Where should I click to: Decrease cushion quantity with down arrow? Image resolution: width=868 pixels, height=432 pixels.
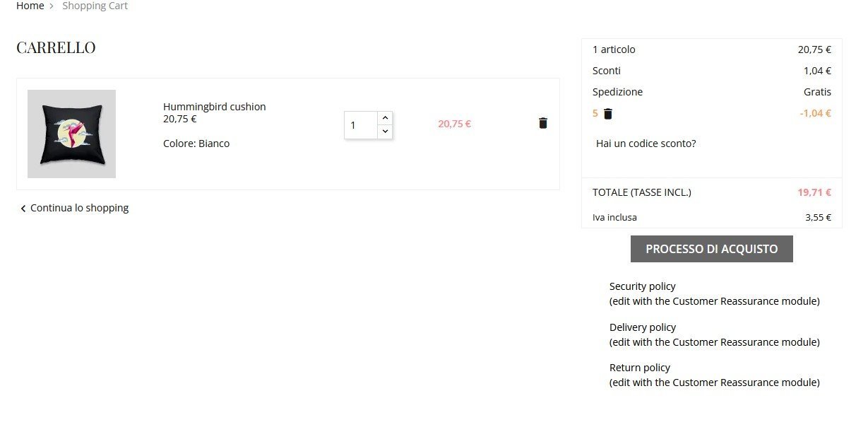pos(385,132)
